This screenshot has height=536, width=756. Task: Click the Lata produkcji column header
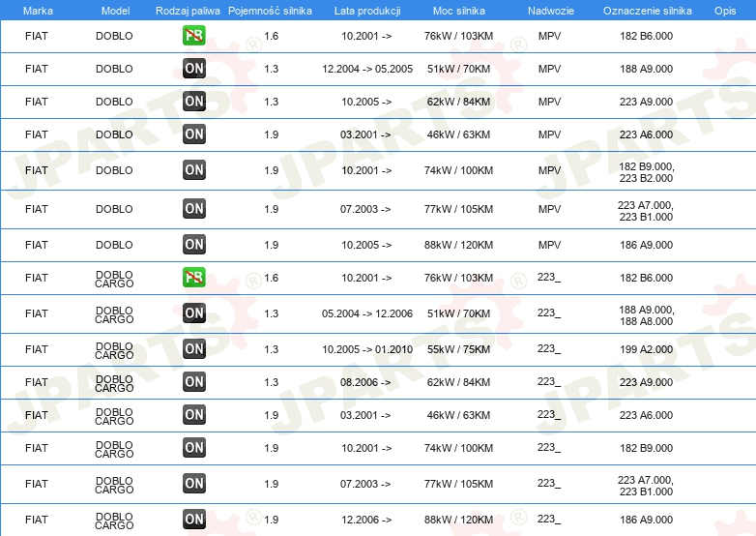(367, 11)
